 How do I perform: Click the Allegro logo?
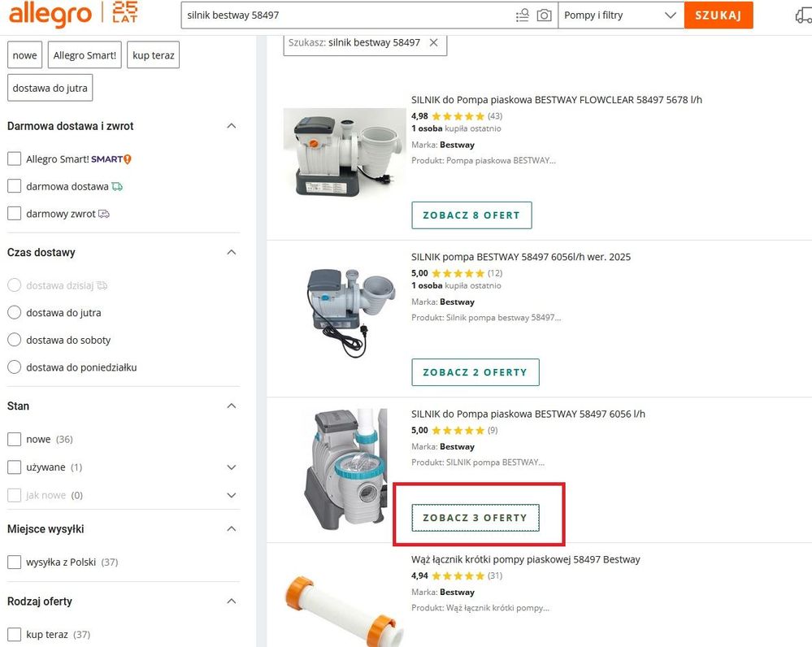[51, 14]
